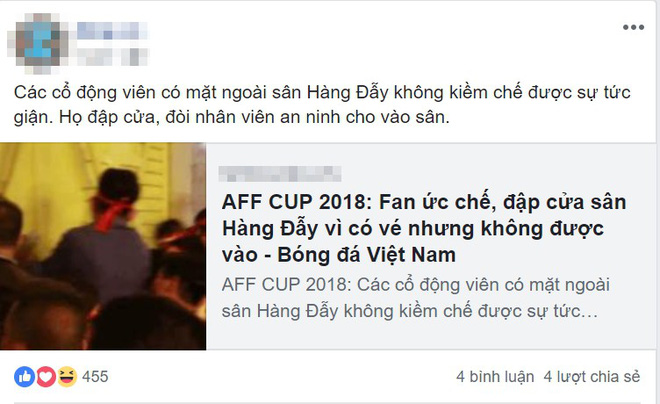Click the AFF CUP 2018 article headline
The height and width of the screenshot is (404, 660).
424,229
